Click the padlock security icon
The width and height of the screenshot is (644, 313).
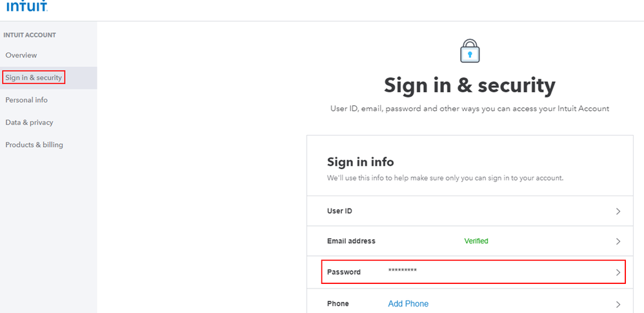point(470,51)
